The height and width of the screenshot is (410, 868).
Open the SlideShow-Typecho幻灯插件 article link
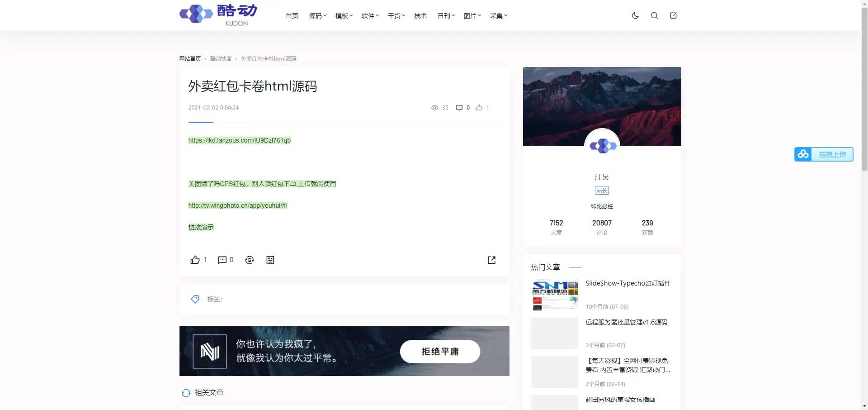pyautogui.click(x=627, y=283)
